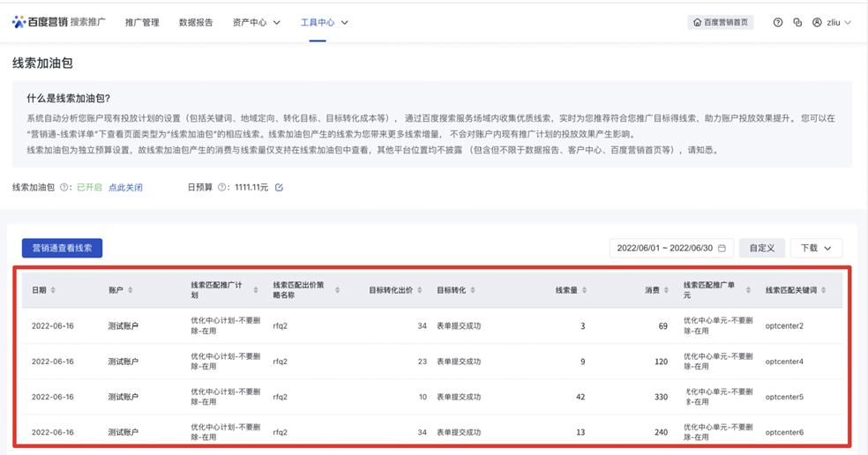868x455 pixels.
Task: Click the 营销通查看线索 button
Action: [x=62, y=249]
